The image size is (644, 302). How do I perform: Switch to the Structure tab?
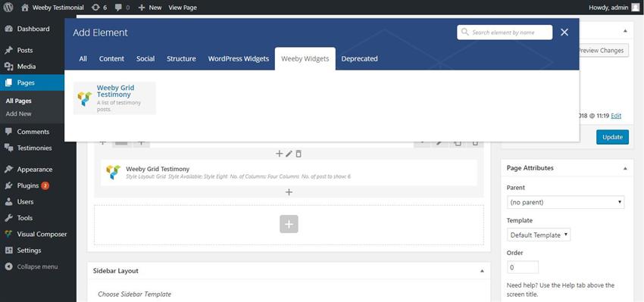pos(181,59)
